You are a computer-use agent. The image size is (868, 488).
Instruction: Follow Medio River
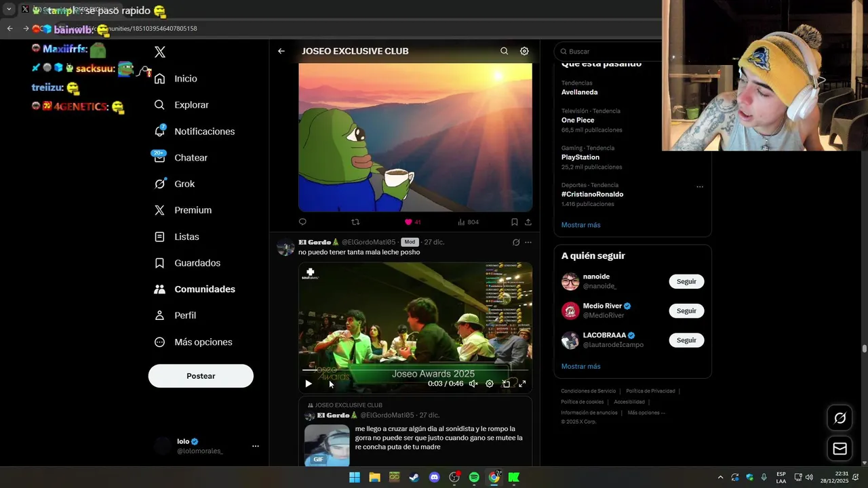686,310
